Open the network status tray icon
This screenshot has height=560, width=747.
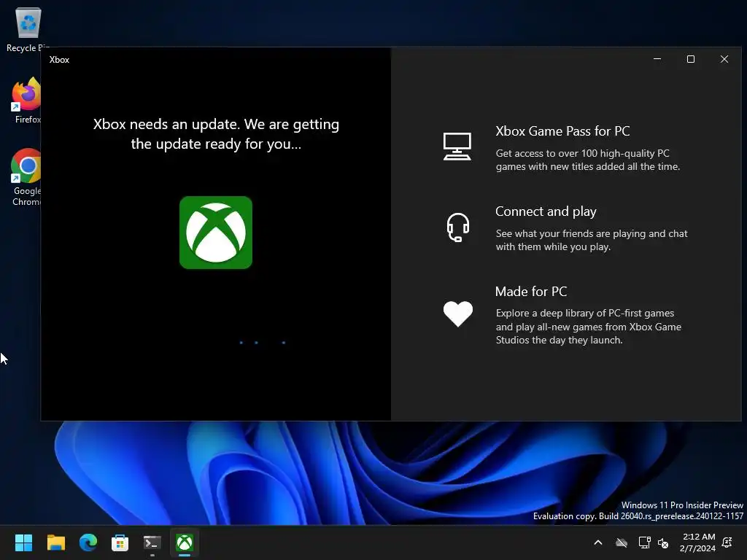tap(645, 542)
